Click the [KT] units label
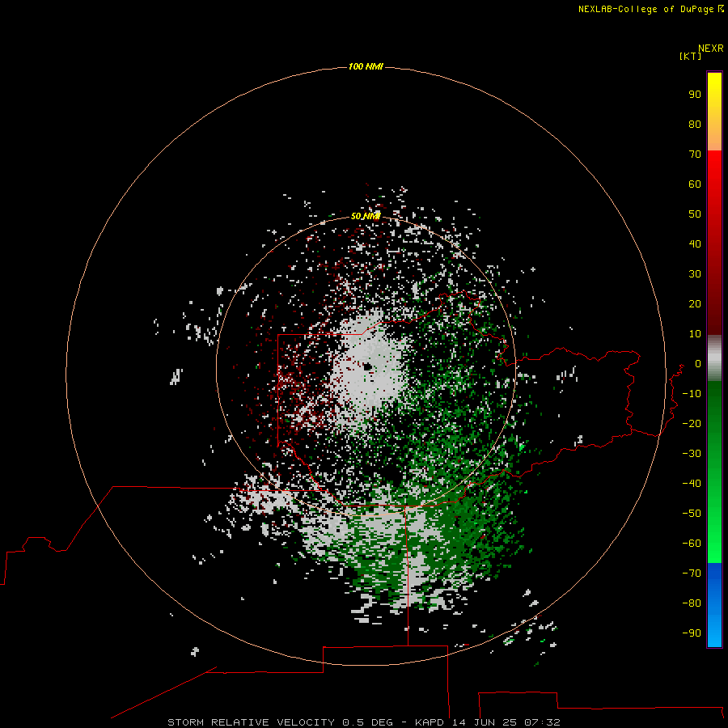Image resolution: width=728 pixels, height=728 pixels. click(690, 56)
